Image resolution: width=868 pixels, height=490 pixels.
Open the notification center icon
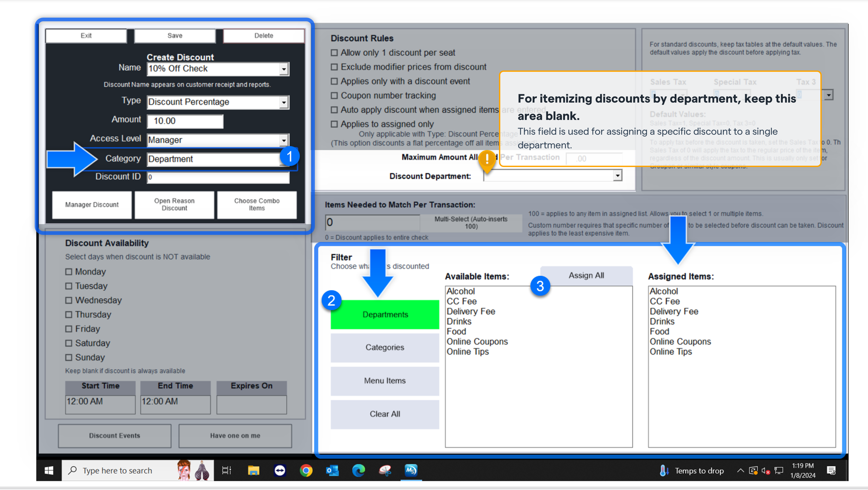[x=831, y=471]
